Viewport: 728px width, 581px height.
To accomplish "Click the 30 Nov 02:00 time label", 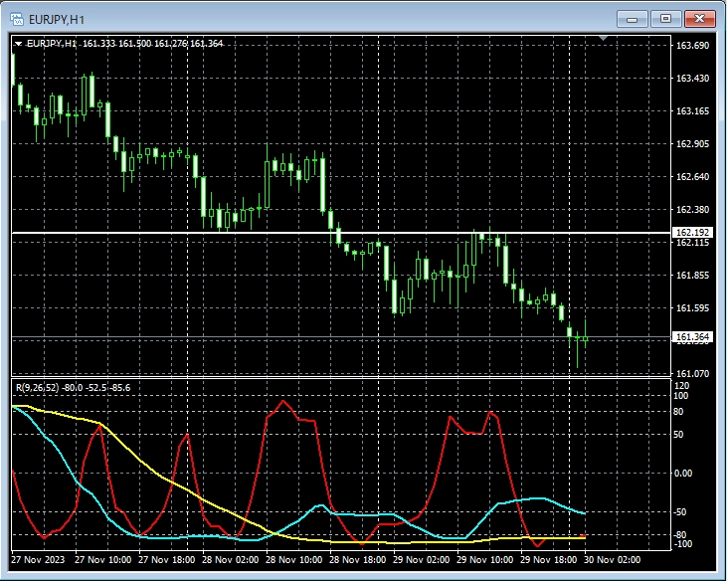I will click(x=612, y=560).
